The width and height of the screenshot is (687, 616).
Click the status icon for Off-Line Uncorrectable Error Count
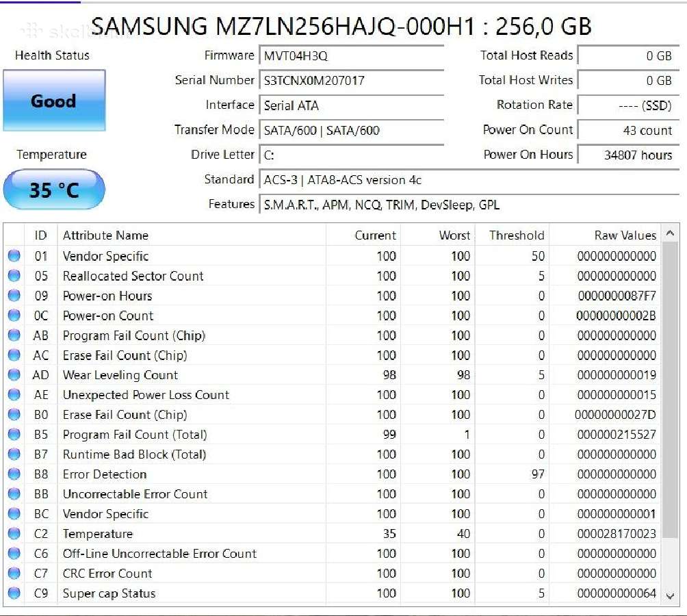pos(14,553)
